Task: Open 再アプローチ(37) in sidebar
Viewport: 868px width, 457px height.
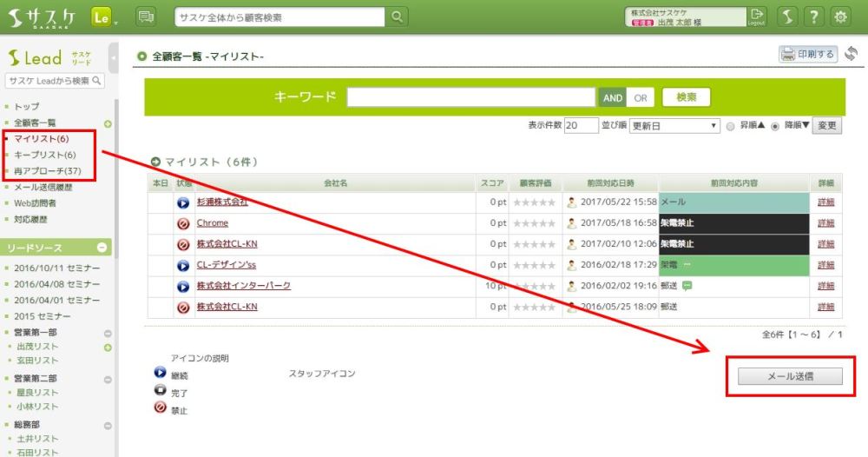Action: pyautogui.click(x=48, y=170)
